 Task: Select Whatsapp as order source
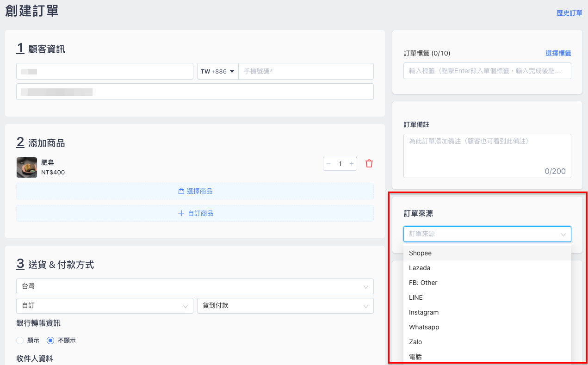[487, 327]
